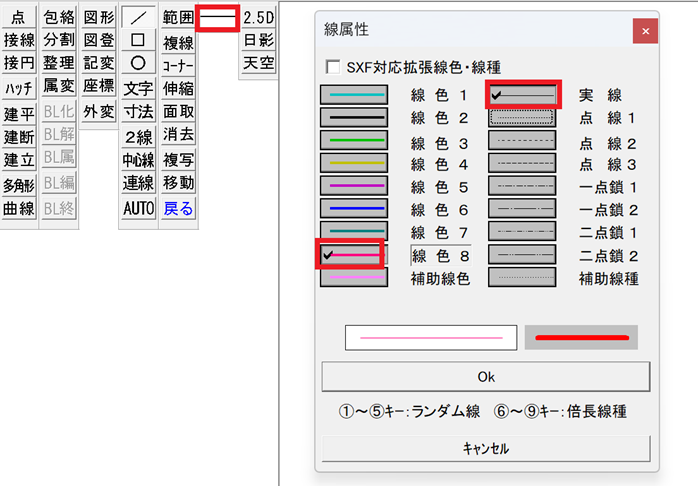Image resolution: width=698 pixels, height=486 pixels.
Task: Click キャンセル in 線属性 dialog
Action: tap(486, 448)
